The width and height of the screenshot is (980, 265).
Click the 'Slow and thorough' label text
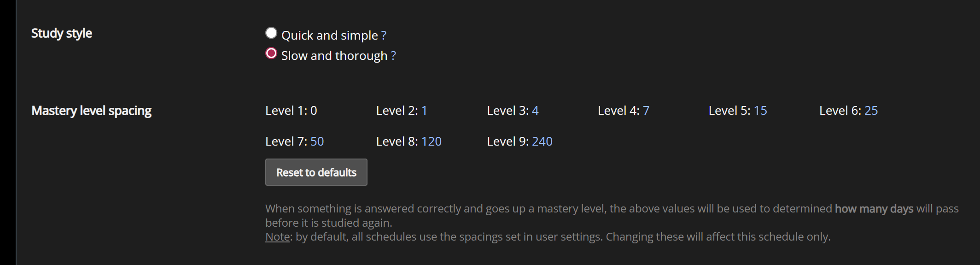pos(334,56)
